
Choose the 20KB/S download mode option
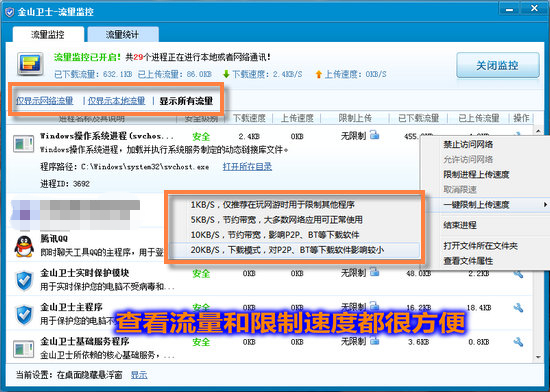294,250
